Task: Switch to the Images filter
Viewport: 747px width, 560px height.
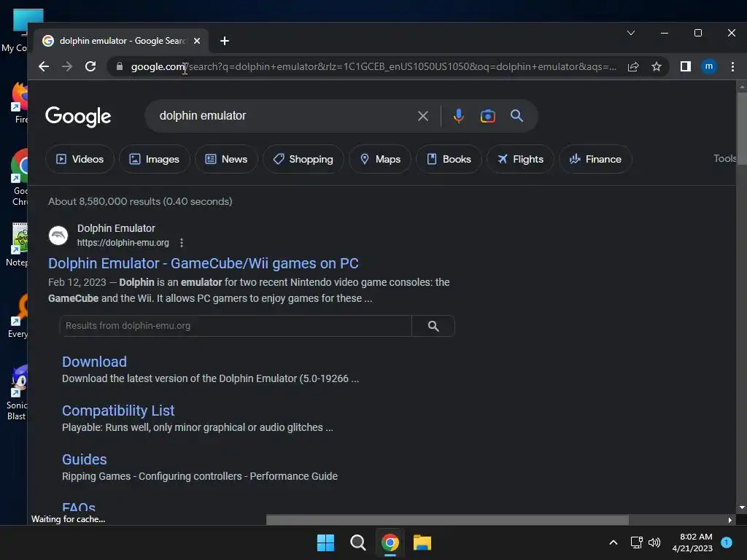Action: pos(155,159)
